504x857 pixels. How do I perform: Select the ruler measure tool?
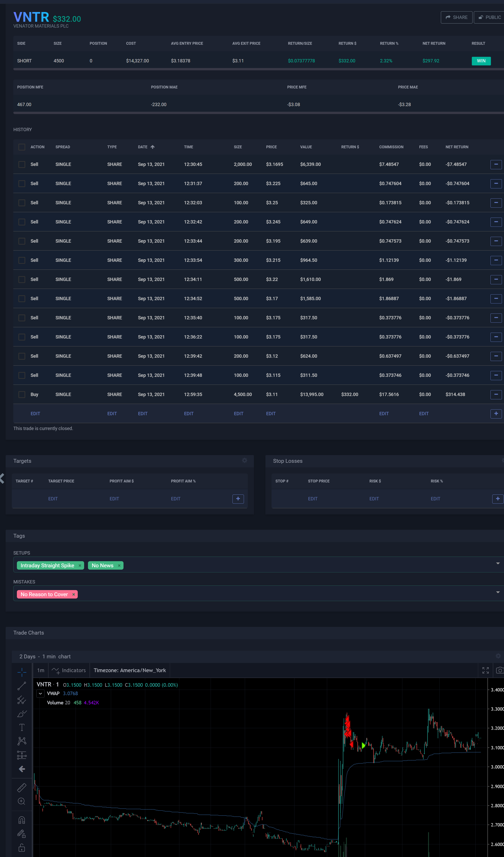(22, 787)
